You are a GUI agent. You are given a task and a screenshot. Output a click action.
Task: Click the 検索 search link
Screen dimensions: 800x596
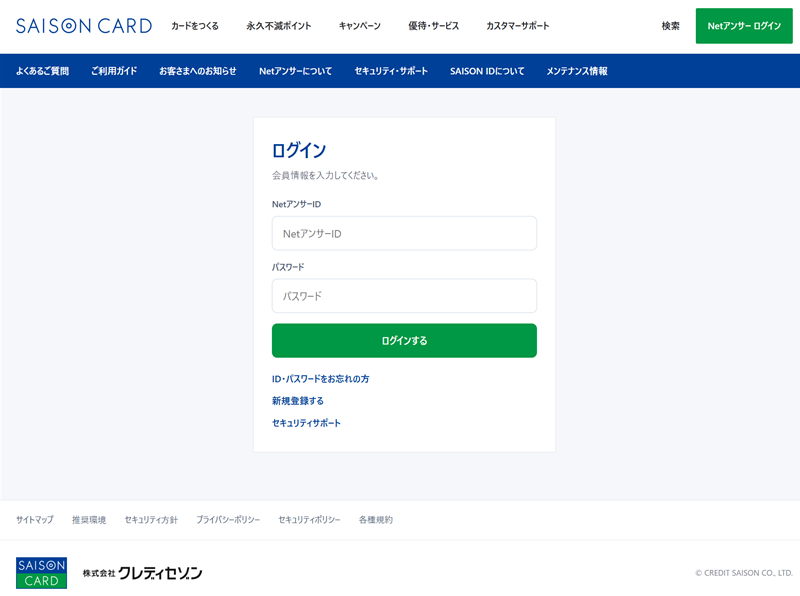(670, 26)
